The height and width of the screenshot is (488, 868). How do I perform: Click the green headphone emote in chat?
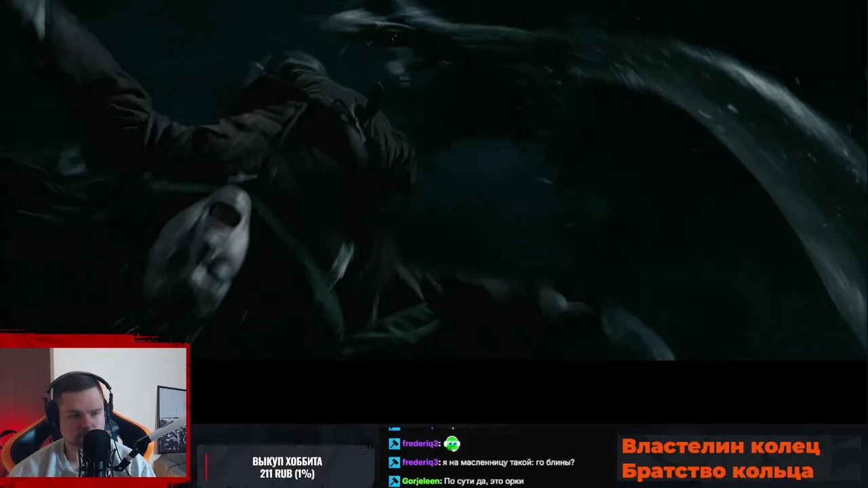pyautogui.click(x=452, y=444)
